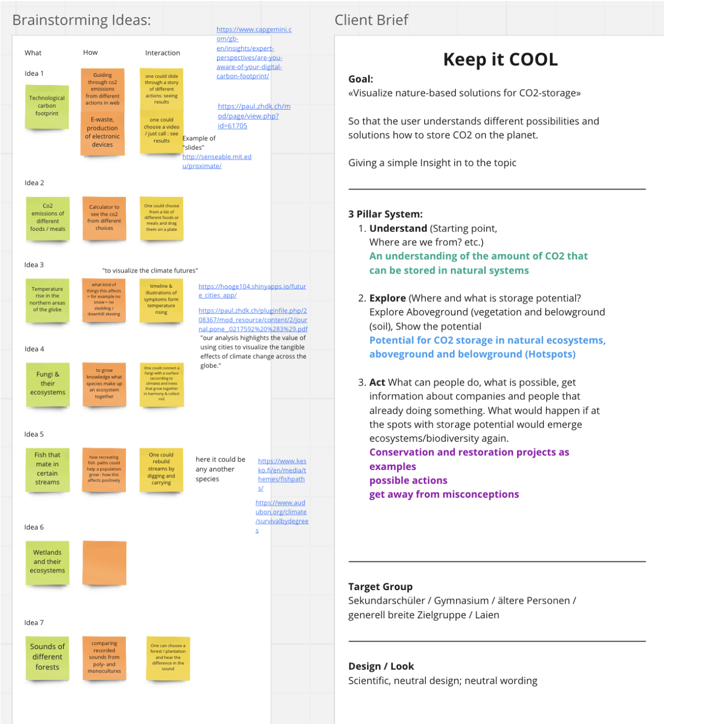The image size is (724, 728).
Task: Click the Keep it COOL title
Action: tap(500, 59)
